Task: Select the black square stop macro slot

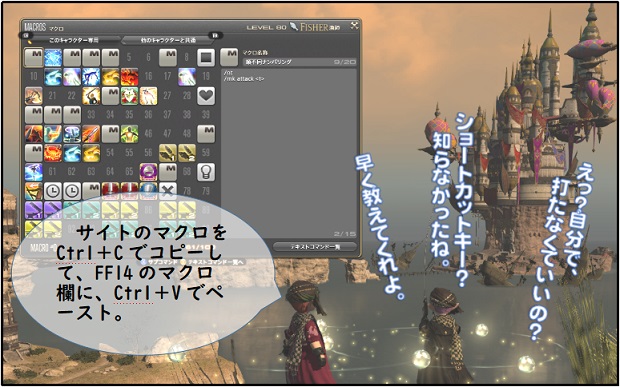Action: (x=206, y=57)
